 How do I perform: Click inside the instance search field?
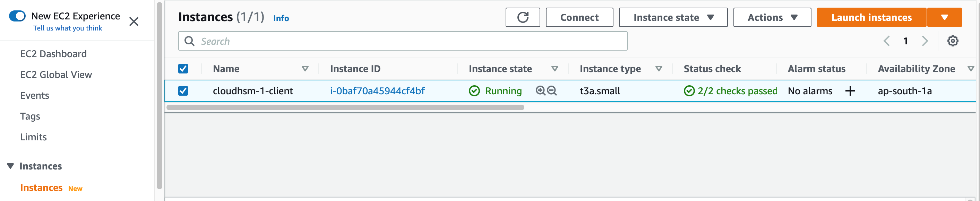[380, 41]
